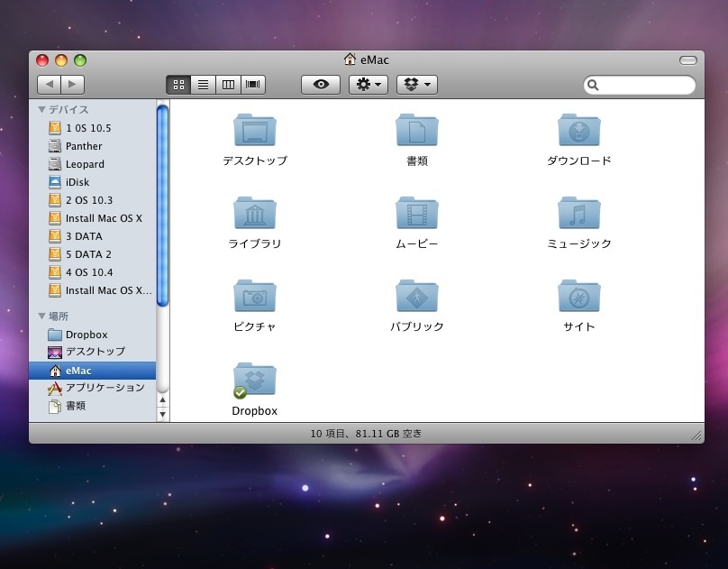
Task: Collapse the 場所 sidebar section
Action: click(41, 317)
